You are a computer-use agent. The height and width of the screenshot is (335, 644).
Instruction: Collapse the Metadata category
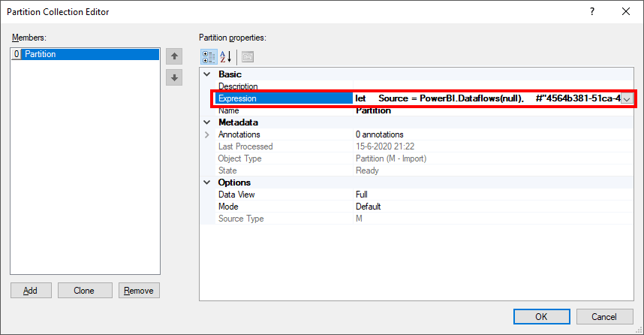pos(208,122)
